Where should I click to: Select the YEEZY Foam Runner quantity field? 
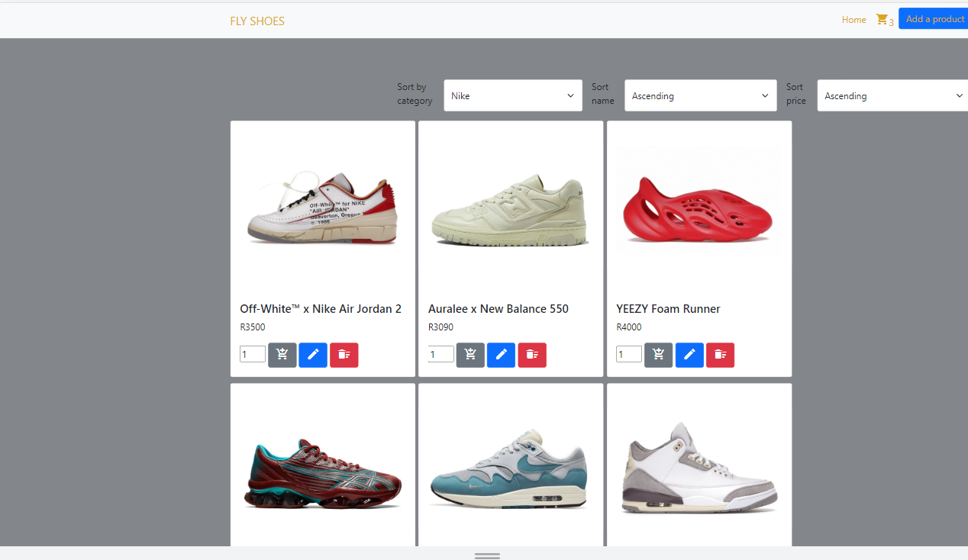tap(628, 354)
